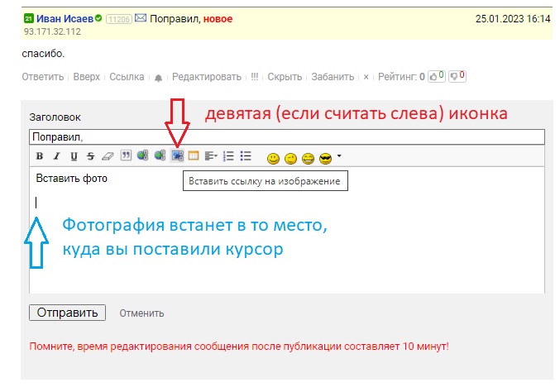The height and width of the screenshot is (392, 560).
Task: Click the Редактировать link
Action: (x=207, y=77)
